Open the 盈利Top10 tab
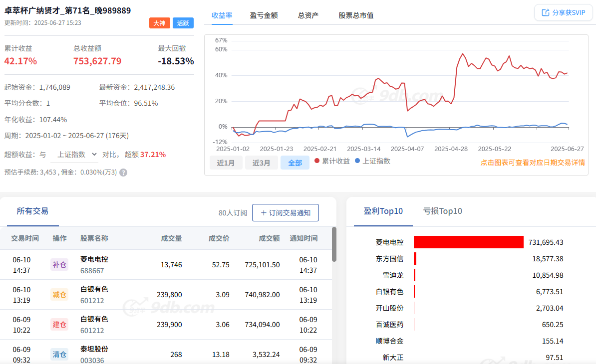The height and width of the screenshot is (364, 596). 383,211
